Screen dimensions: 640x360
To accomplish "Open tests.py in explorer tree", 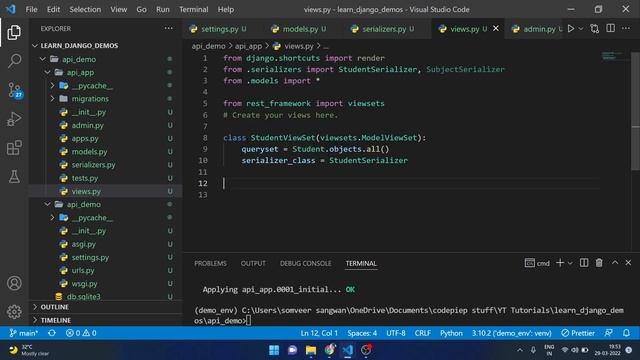I will 85,178.
